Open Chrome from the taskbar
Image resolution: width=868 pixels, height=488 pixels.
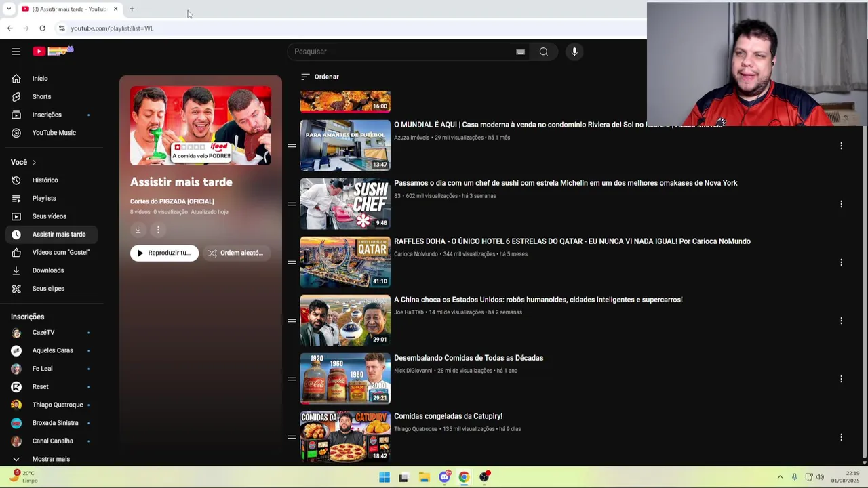(x=464, y=477)
